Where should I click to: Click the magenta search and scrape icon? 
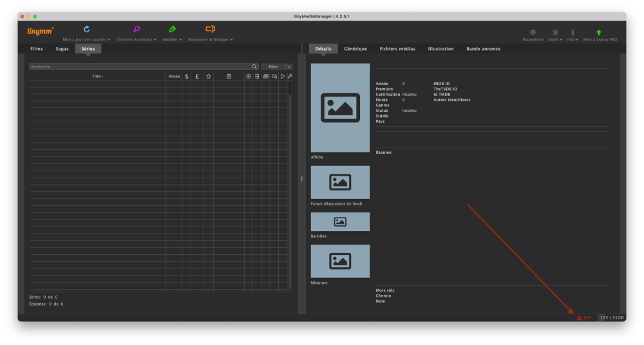click(x=137, y=30)
